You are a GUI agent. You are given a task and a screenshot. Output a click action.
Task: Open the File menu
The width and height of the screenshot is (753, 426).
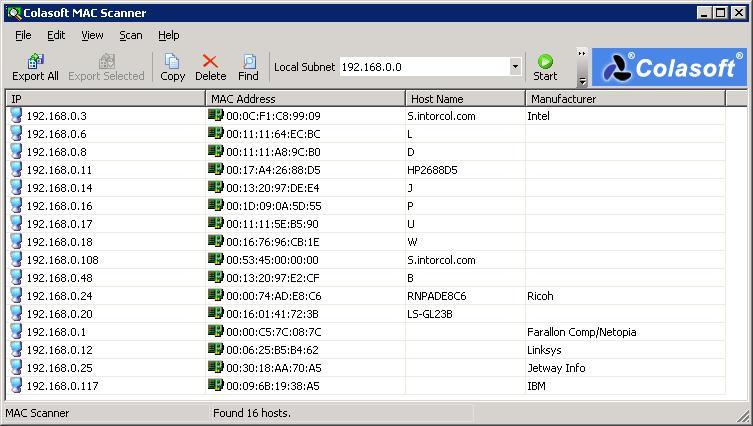(x=23, y=35)
